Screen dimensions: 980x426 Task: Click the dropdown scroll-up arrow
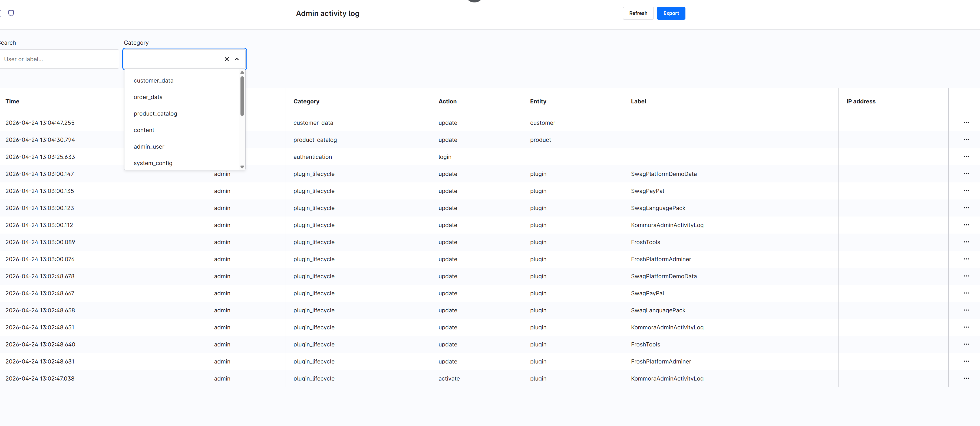pos(242,72)
